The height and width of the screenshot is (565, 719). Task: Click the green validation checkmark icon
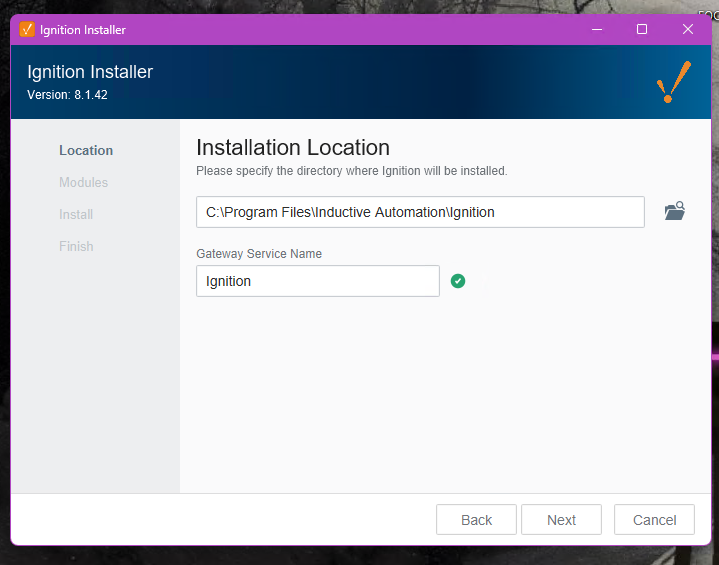(x=458, y=281)
